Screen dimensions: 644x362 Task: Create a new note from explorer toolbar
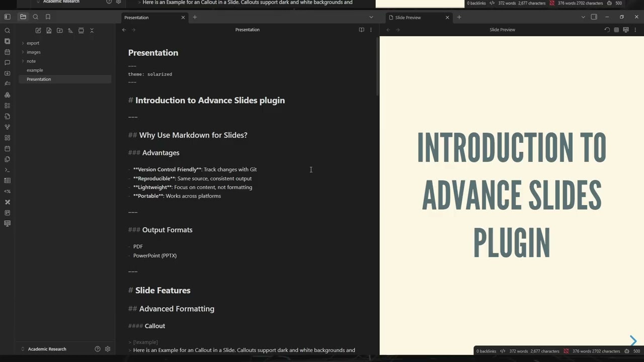[38, 31]
